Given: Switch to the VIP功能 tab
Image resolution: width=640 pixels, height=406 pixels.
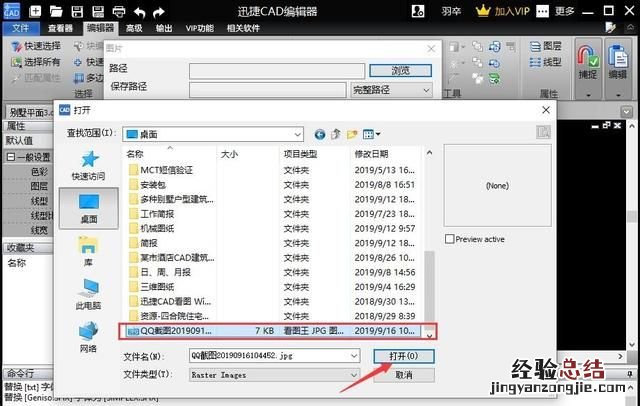Looking at the screenshot, I should click(200, 28).
